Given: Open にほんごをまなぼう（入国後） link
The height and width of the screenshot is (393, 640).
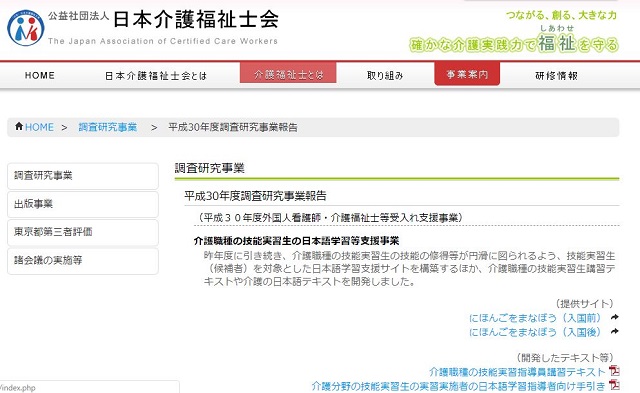Looking at the screenshot, I should 535,332.
